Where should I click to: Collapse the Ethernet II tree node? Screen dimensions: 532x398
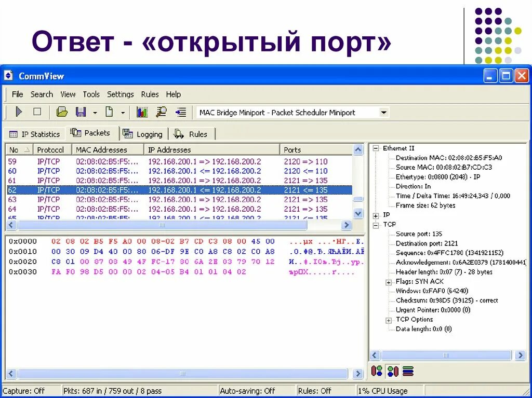(x=376, y=148)
